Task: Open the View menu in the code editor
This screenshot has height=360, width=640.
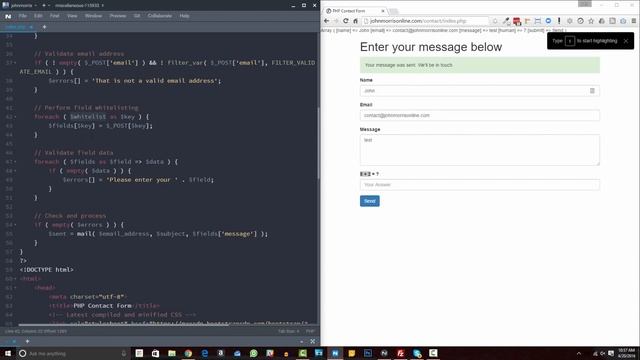Action: 72,16
